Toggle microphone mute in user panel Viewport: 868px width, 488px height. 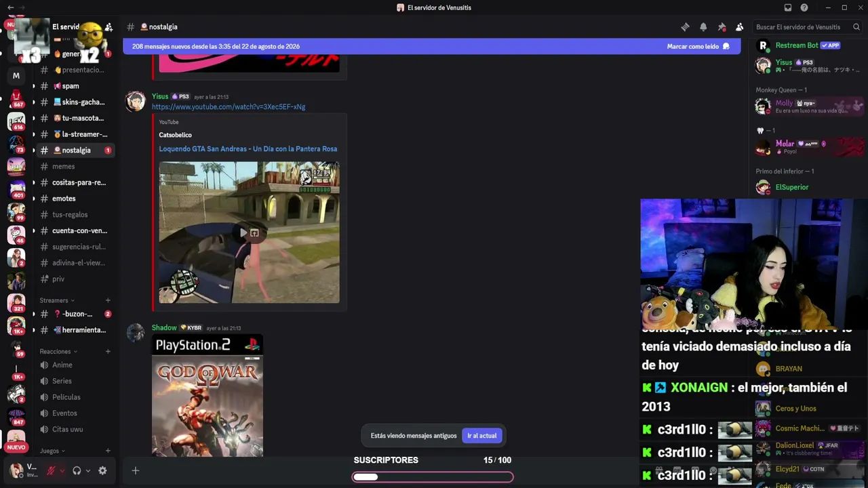coord(51,471)
